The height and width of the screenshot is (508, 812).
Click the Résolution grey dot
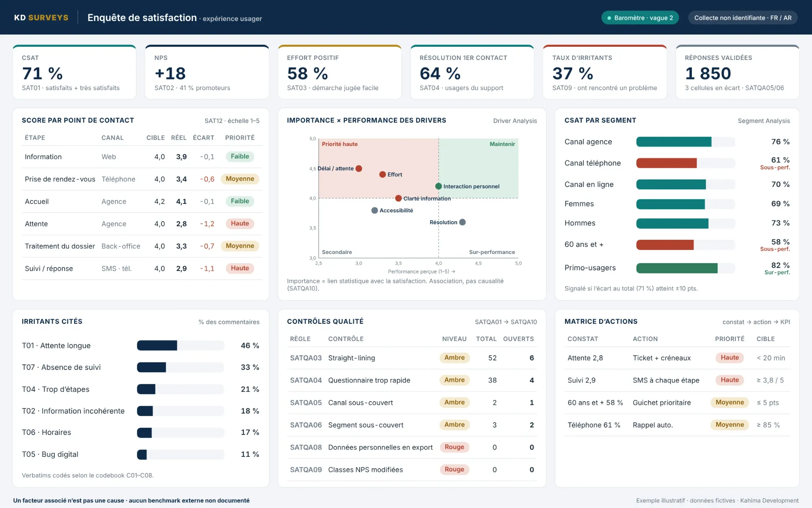click(x=462, y=222)
